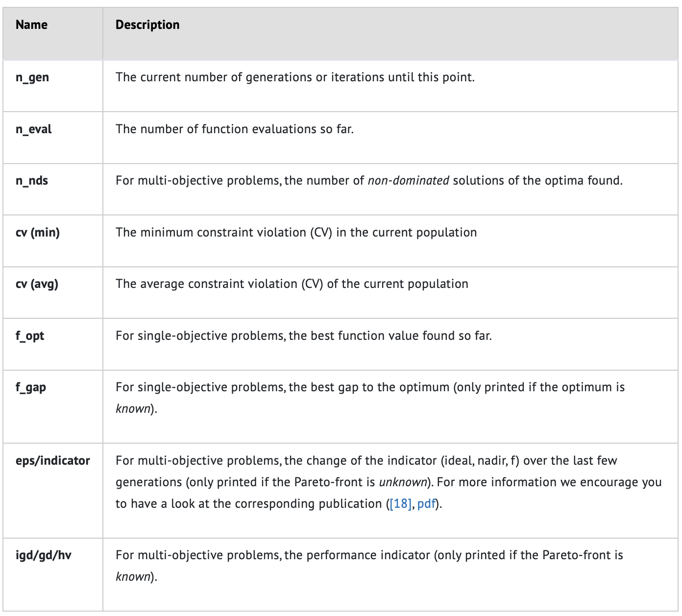Select the f_gap name cell

coord(31,387)
